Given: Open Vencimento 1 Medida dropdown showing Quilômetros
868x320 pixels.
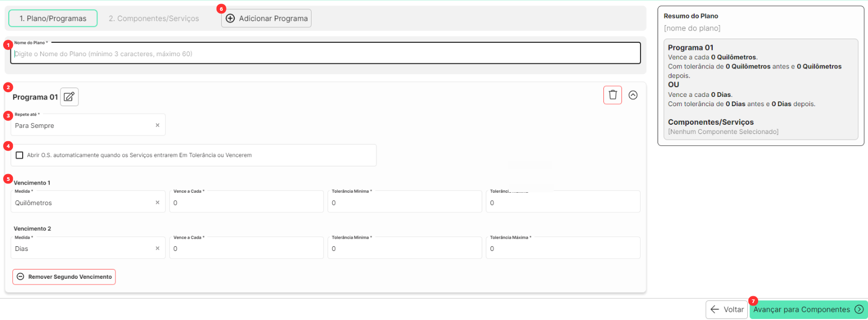Looking at the screenshot, I should [x=88, y=201].
